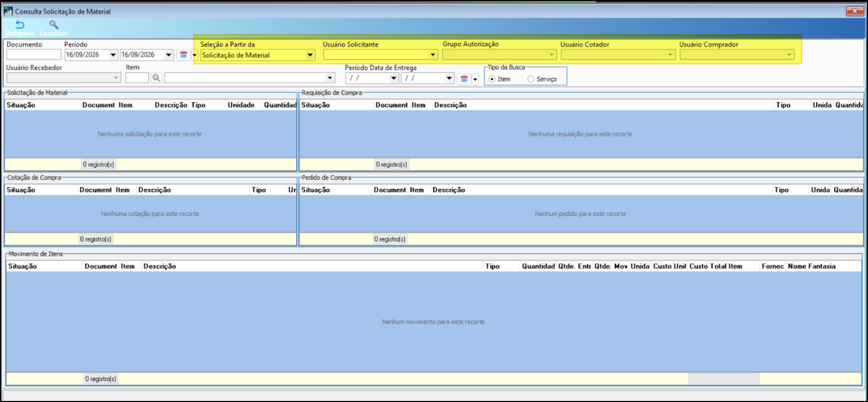This screenshot has height=402, width=868.
Task: Click Descrição column header in Cotação de Compra
Action: point(193,190)
